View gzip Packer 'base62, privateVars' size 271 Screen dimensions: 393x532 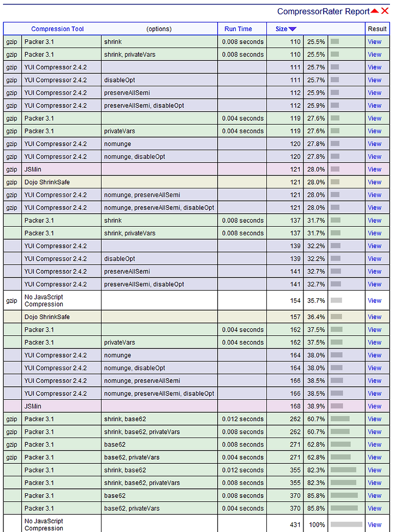374,457
